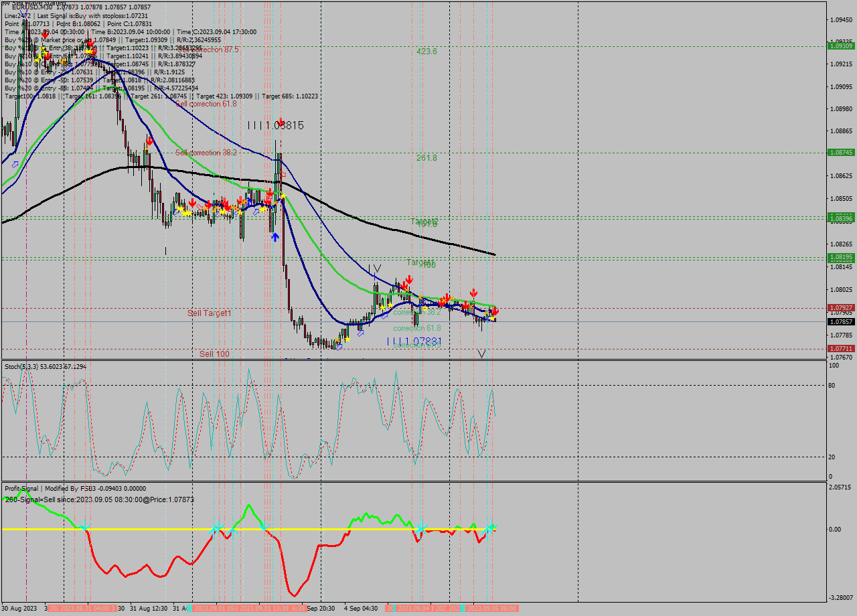Select the 'Sell correction 61.8' label
Image resolution: width=857 pixels, height=616 pixels.
[206, 104]
